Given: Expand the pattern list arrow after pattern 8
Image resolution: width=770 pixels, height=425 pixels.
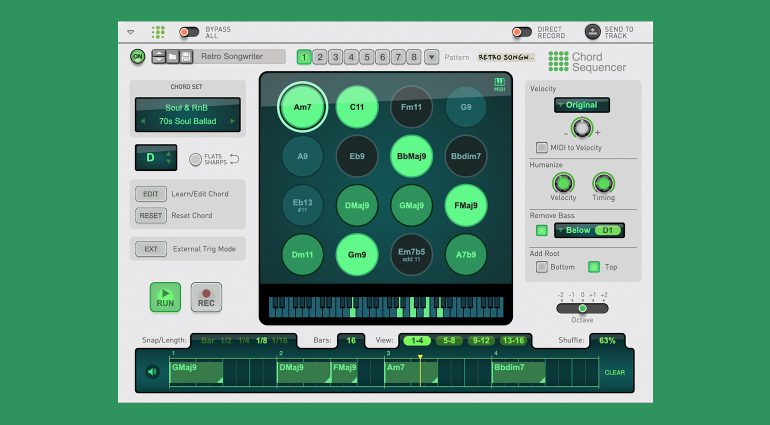Looking at the screenshot, I should click(431, 57).
